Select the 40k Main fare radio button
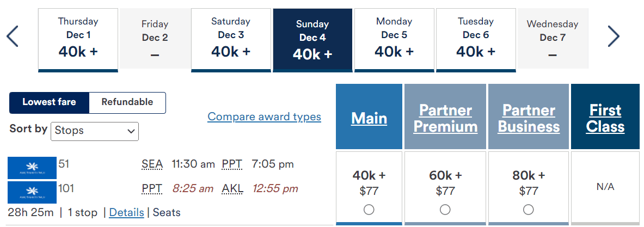Viewport: 644px width, 227px height. pos(369,210)
